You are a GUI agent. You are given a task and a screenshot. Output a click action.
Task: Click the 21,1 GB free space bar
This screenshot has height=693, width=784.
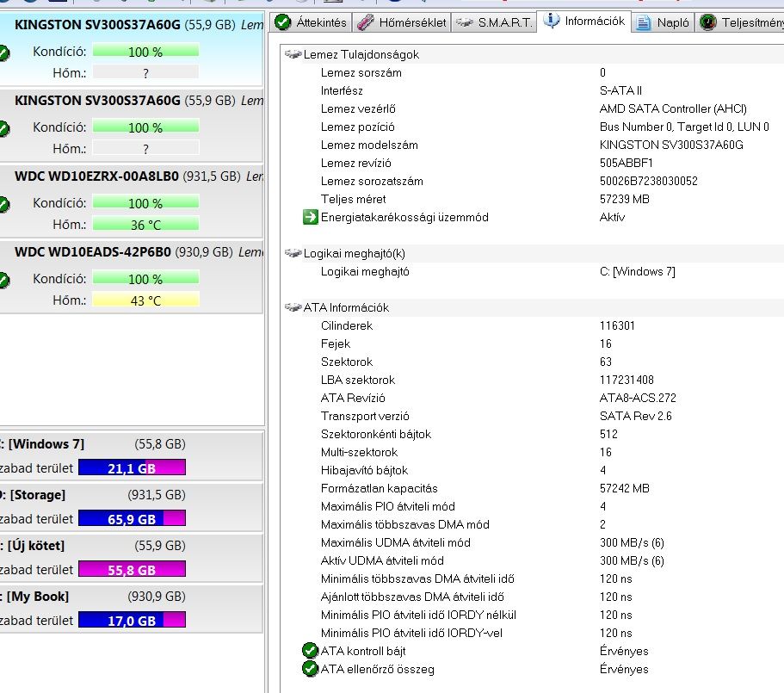[x=132, y=467]
